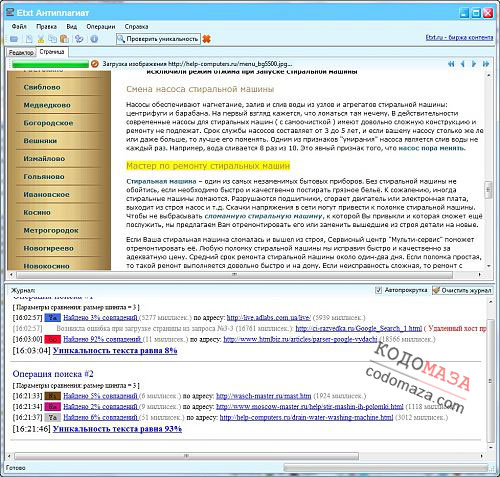Click the Etxt application title icon

click(x=11, y=13)
